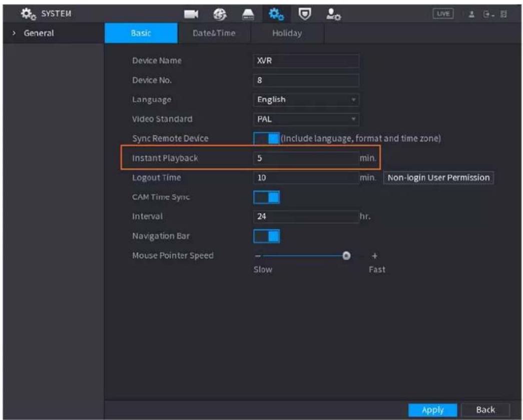Click the Mouse Pointer Speed slider handle
523x420 pixels.
[x=346, y=255]
